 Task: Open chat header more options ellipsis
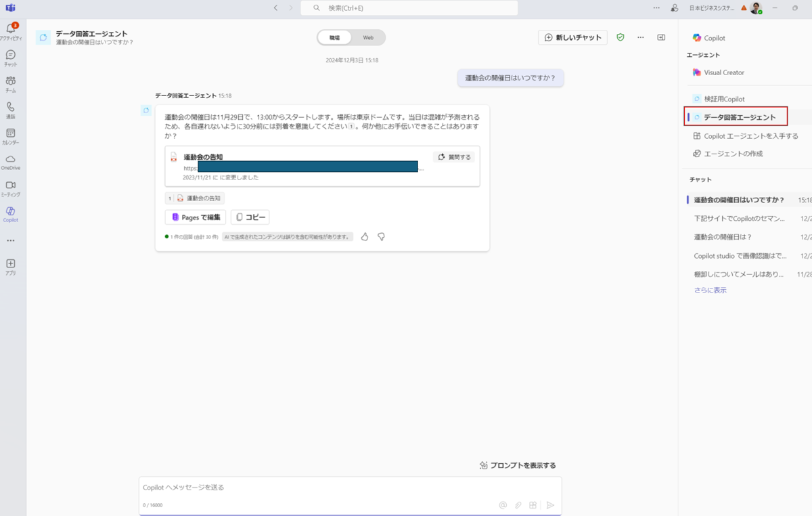coord(641,37)
